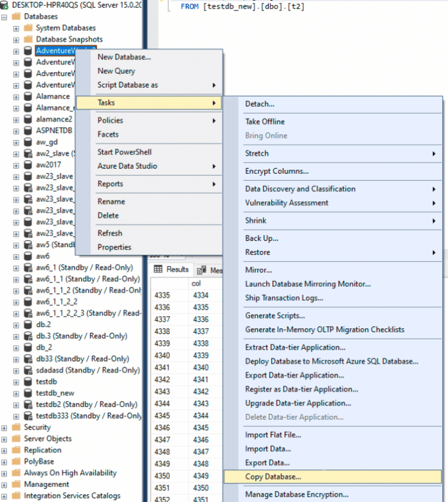Click the testdb_new database icon
Viewport: 448px width, 502px height.
click(27, 393)
